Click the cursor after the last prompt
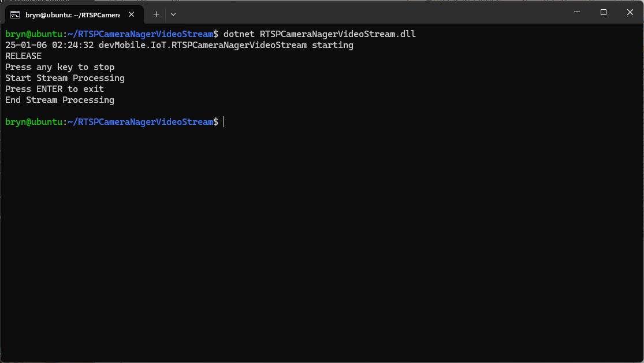 pyautogui.click(x=224, y=122)
